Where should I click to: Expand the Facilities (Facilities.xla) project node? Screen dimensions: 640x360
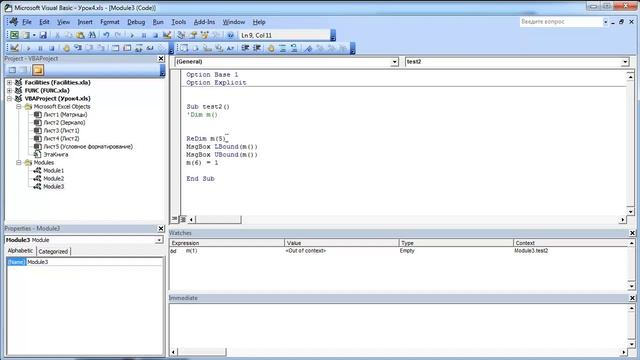coord(9,82)
